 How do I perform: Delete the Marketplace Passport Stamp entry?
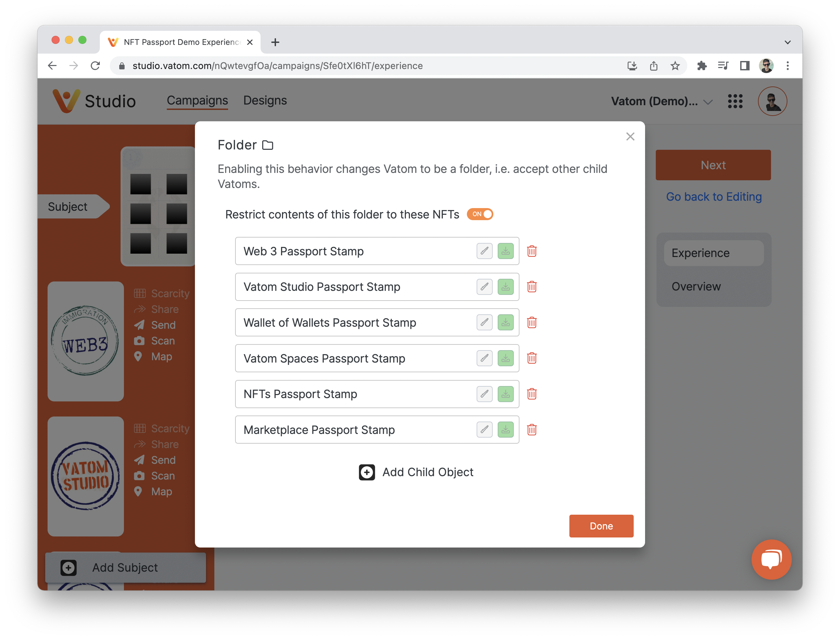[532, 430]
